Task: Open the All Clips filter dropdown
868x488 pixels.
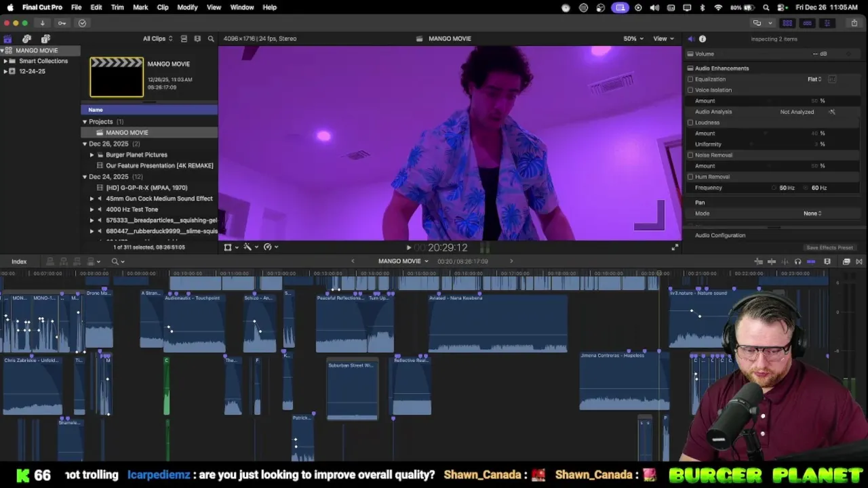Action: pos(157,39)
